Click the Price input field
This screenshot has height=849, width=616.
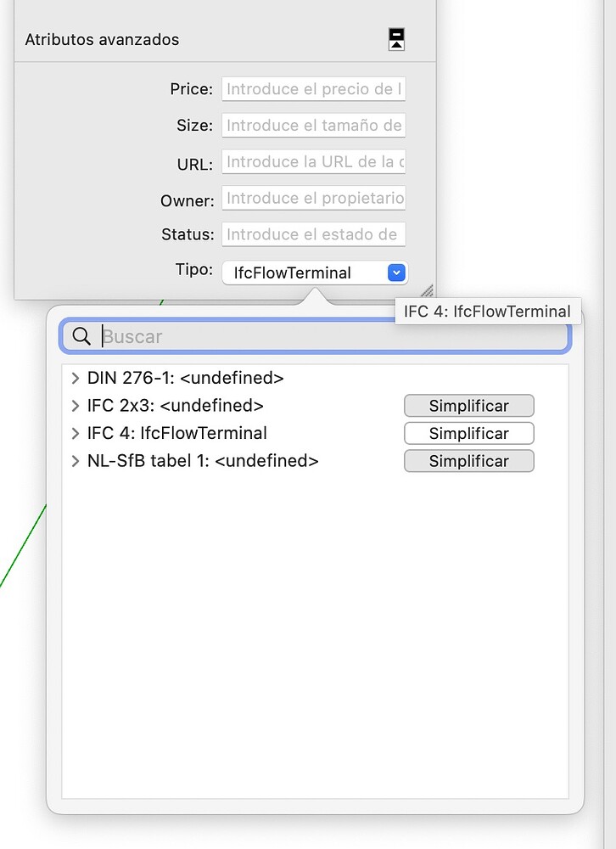click(x=313, y=89)
